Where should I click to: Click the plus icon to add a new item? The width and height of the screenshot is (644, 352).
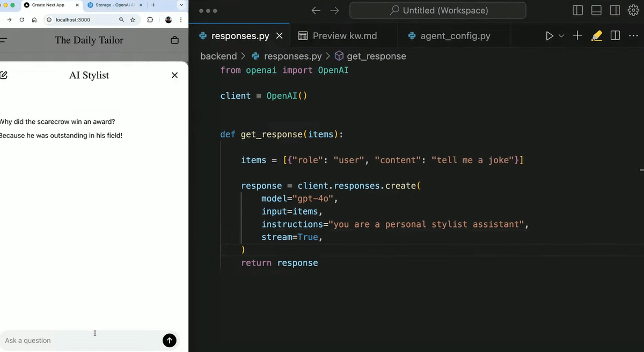click(577, 36)
